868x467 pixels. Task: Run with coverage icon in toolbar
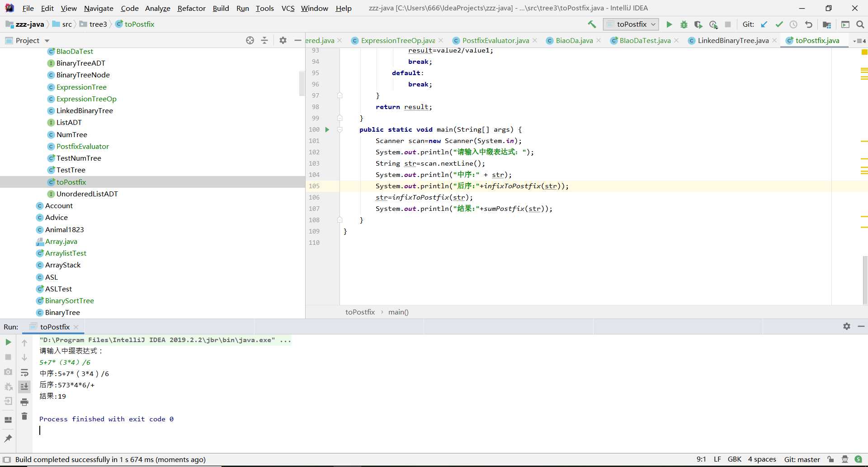[x=698, y=24]
